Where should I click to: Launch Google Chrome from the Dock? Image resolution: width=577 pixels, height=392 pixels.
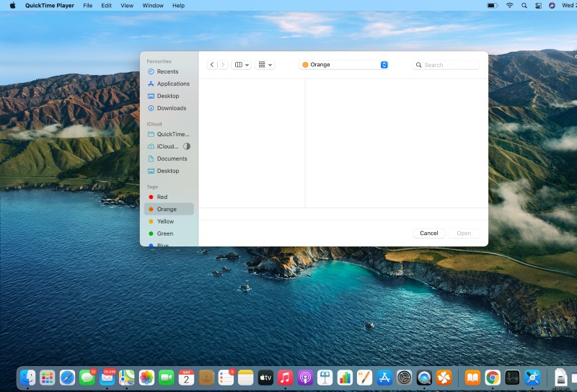click(x=493, y=378)
